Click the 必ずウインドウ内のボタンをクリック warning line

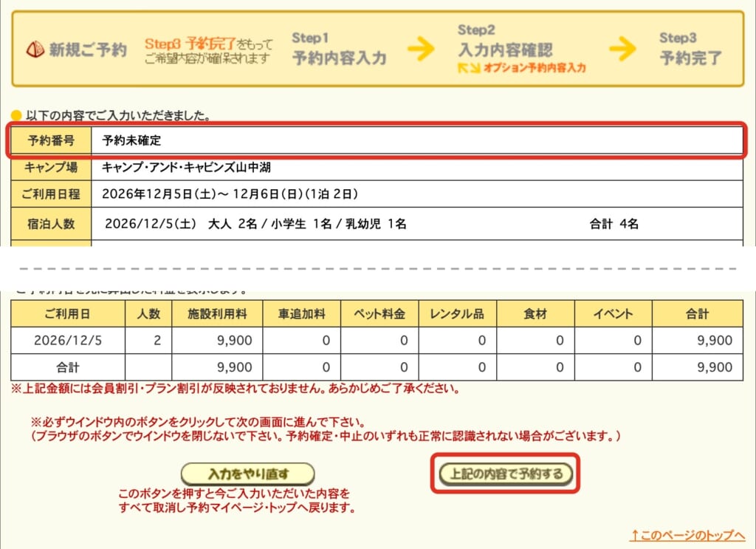pos(198,422)
